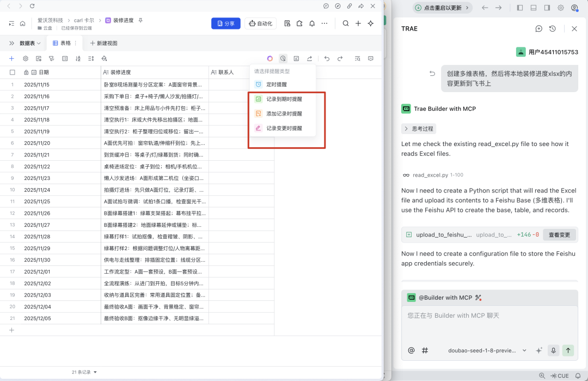
Task: Click the search magnifier in Feishu header
Action: coord(346,23)
